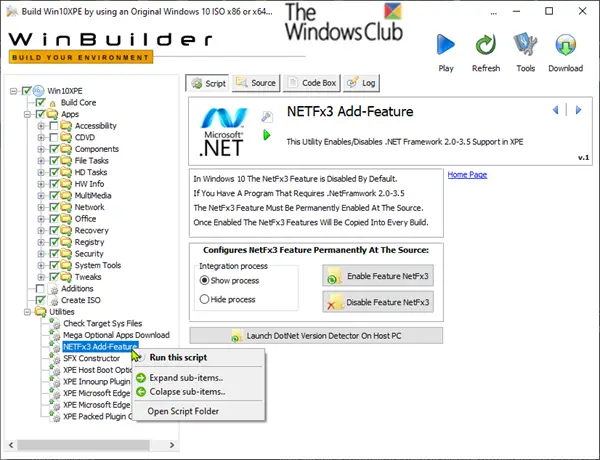
Task: Launch DotNet Version Detector On Host PC
Action: [316, 336]
